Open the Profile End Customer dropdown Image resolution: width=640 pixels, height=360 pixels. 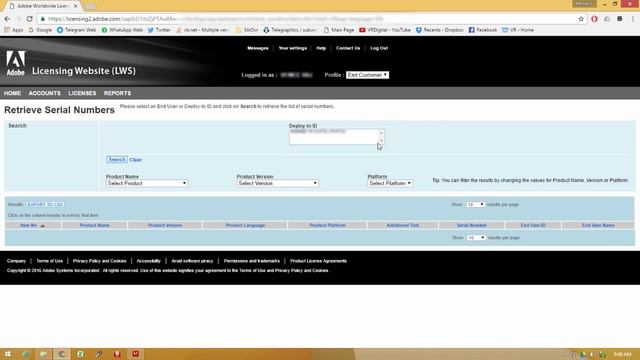(x=367, y=75)
